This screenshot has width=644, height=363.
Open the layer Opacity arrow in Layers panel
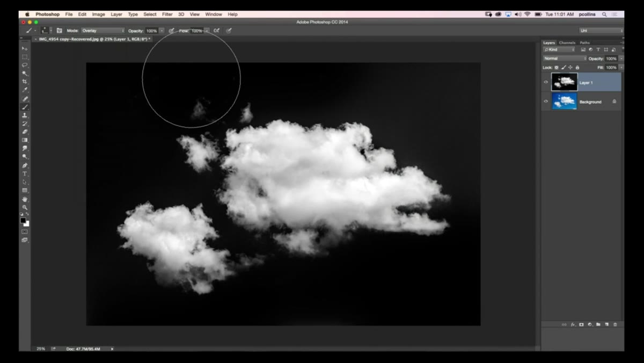[x=621, y=59]
